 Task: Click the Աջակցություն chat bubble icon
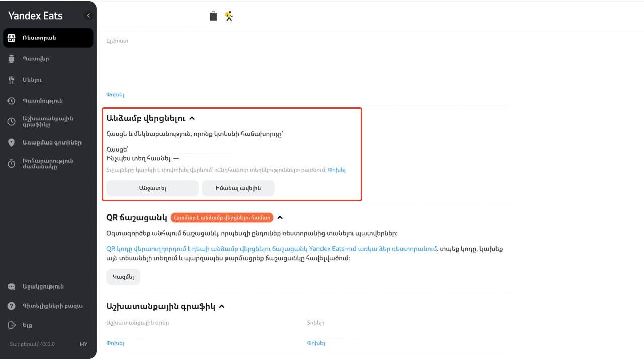[x=12, y=286]
